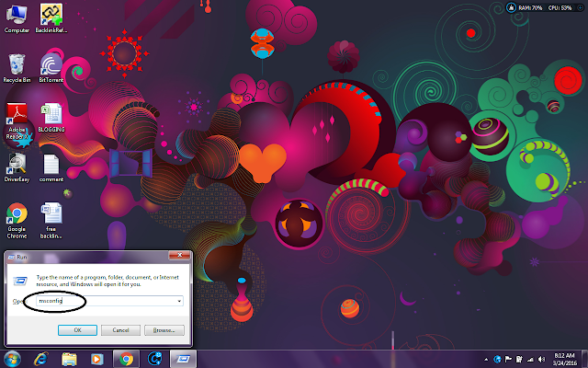Open the Windows Start orb
Viewport: 588px width, 368px height.
12,359
